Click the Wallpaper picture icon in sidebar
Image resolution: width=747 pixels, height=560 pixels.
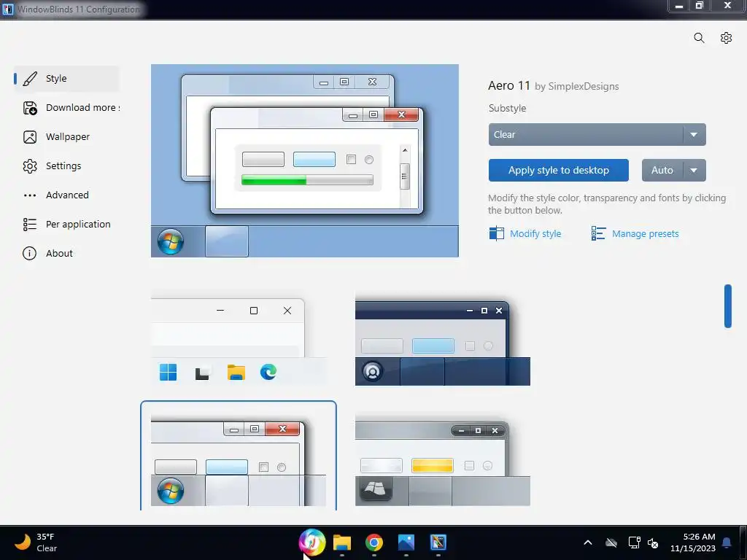pyautogui.click(x=30, y=137)
